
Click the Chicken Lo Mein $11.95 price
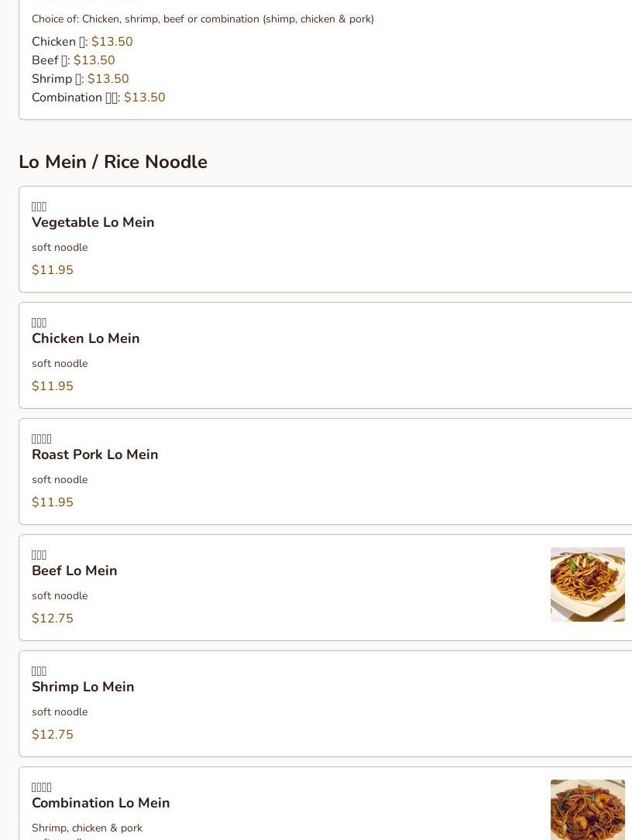pos(53,386)
